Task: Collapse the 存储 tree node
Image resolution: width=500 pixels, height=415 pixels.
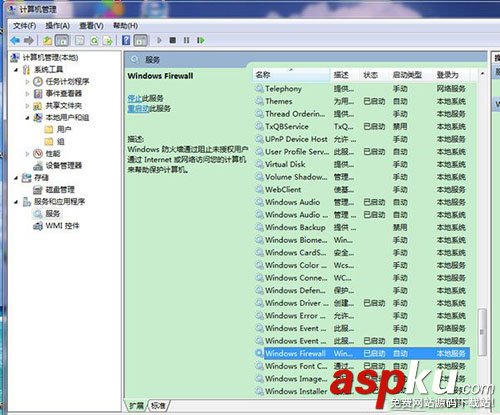Action: tap(16, 178)
